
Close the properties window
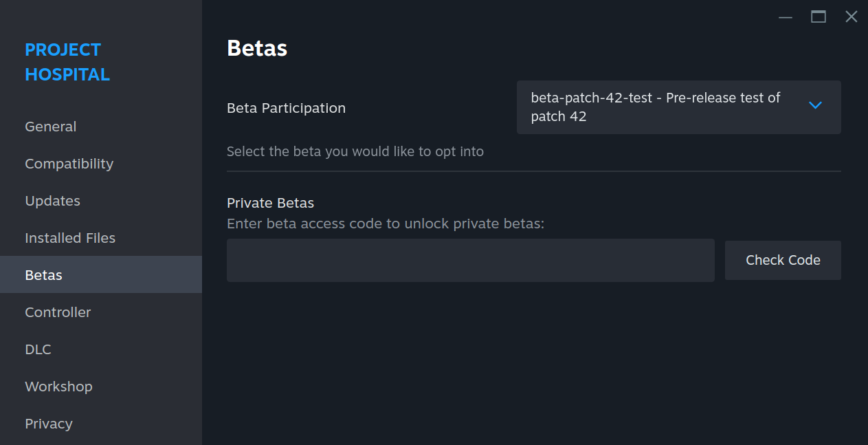click(851, 17)
